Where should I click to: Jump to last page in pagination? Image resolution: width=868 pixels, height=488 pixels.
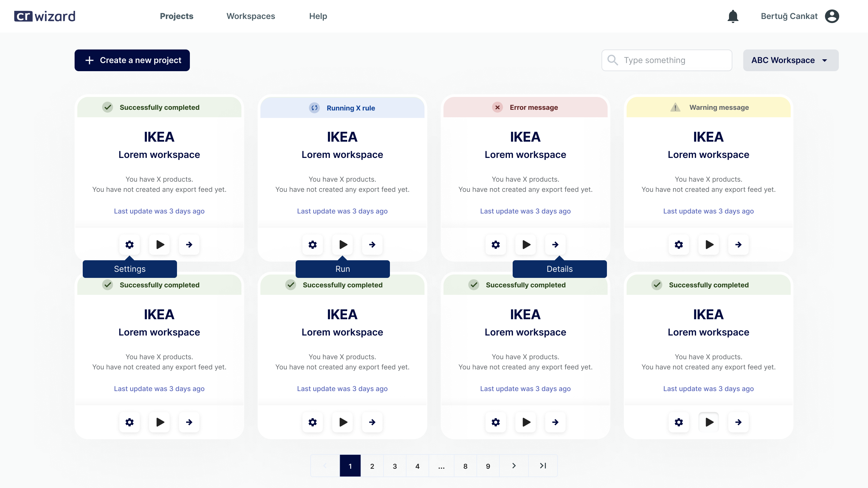click(543, 466)
